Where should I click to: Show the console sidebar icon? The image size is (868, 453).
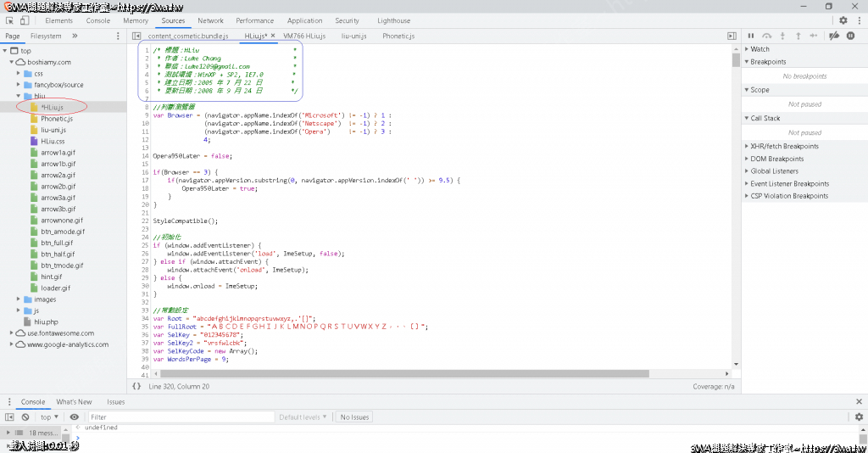(10, 417)
